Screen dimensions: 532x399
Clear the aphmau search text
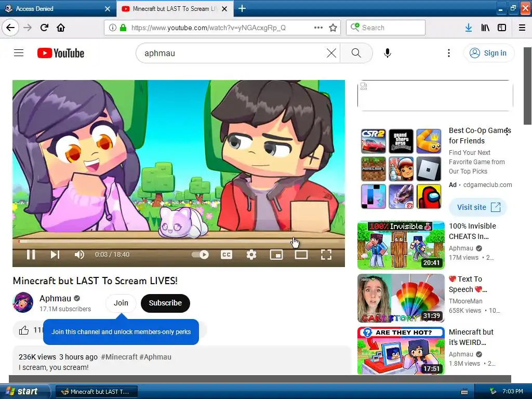(331, 53)
